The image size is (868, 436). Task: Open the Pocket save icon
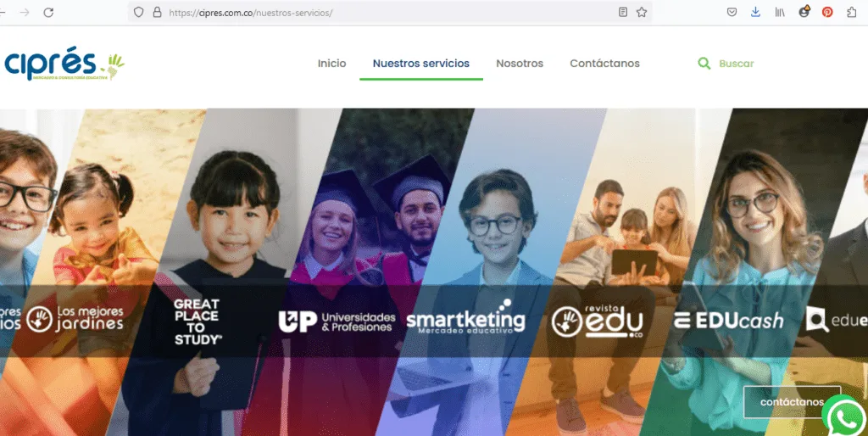[732, 12]
